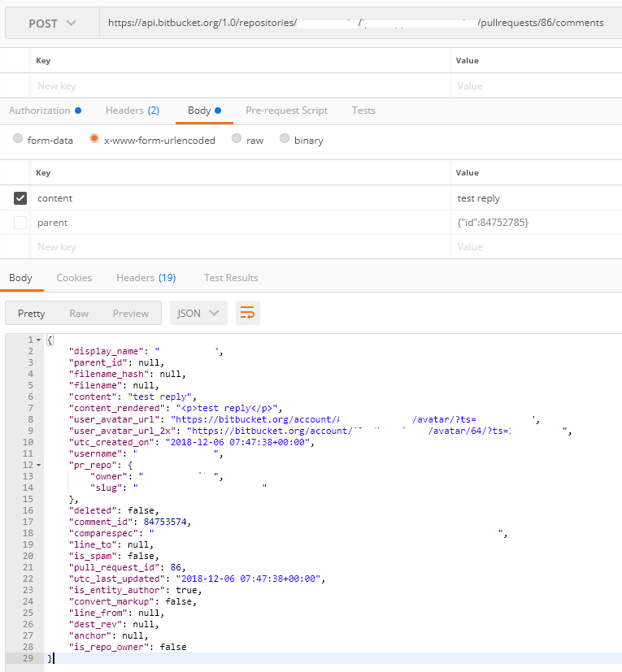Click the body Value placeholder field
This screenshot has width=622, height=672.
(537, 247)
